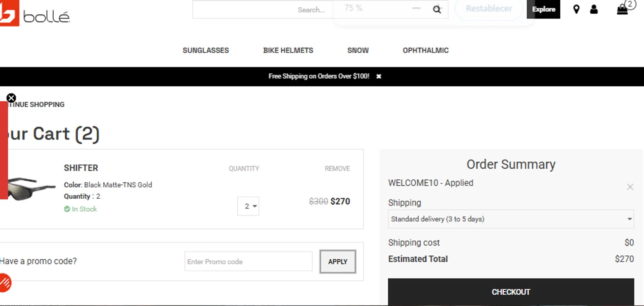This screenshot has height=306, width=644.
Task: Click the Estimated Total $270 amount
Action: click(624, 259)
